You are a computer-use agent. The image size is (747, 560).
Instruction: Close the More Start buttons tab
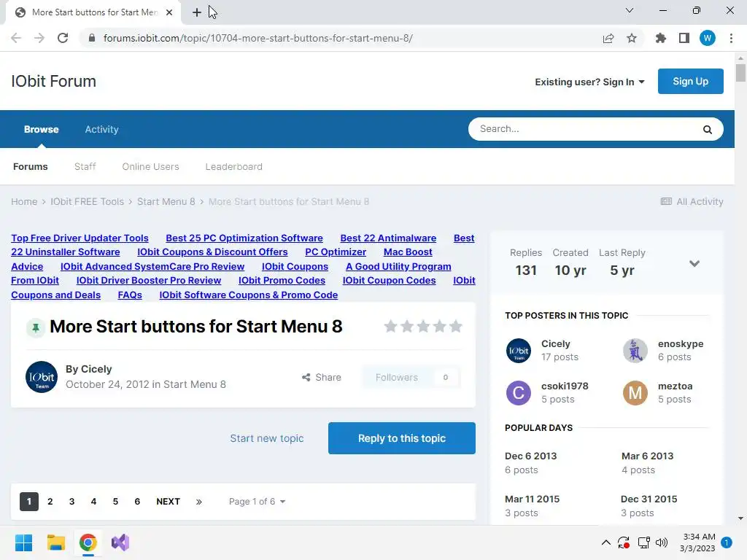tap(169, 12)
